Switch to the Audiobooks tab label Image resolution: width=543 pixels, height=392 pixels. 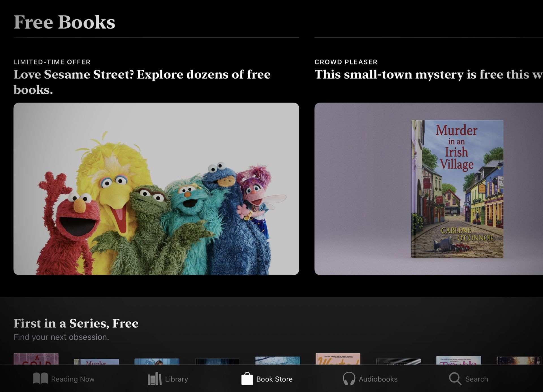point(378,379)
